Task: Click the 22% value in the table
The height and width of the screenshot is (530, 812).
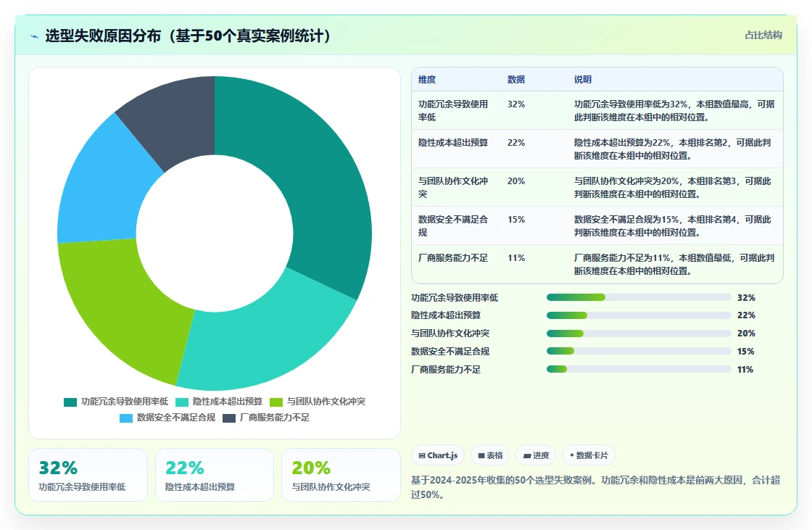Action: point(516,143)
